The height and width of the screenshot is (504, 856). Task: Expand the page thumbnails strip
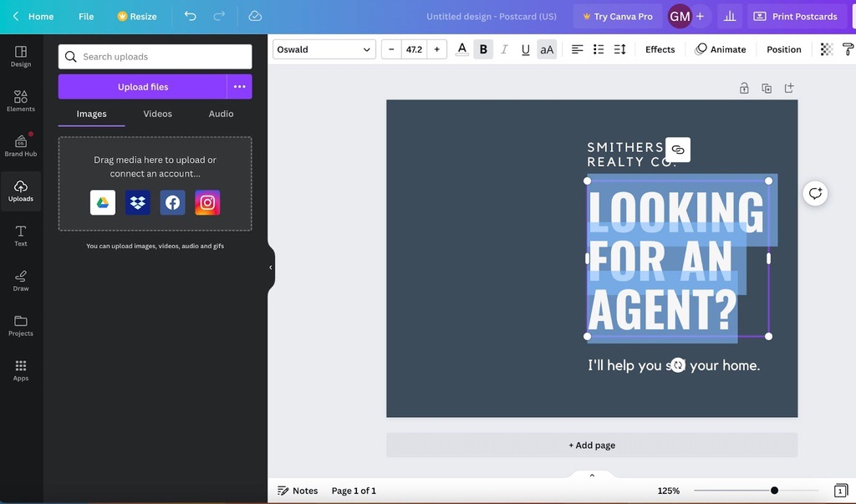click(592, 475)
